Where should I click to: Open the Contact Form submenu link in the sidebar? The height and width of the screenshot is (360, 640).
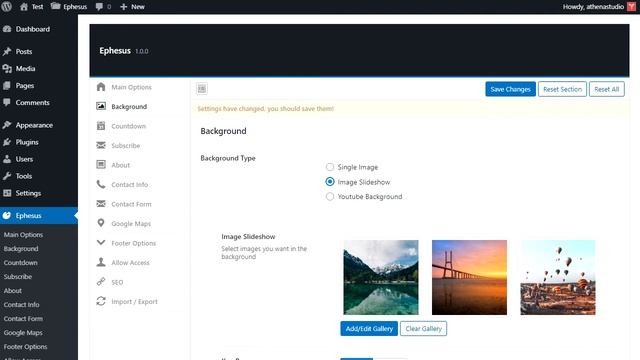click(23, 318)
